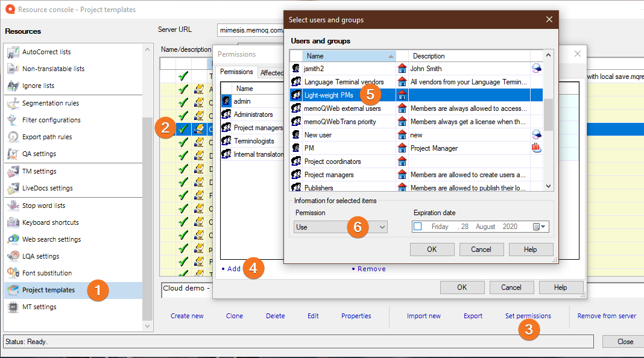Viewport: 644px width, 358px height.
Task: Click the Create new link
Action: click(x=187, y=316)
